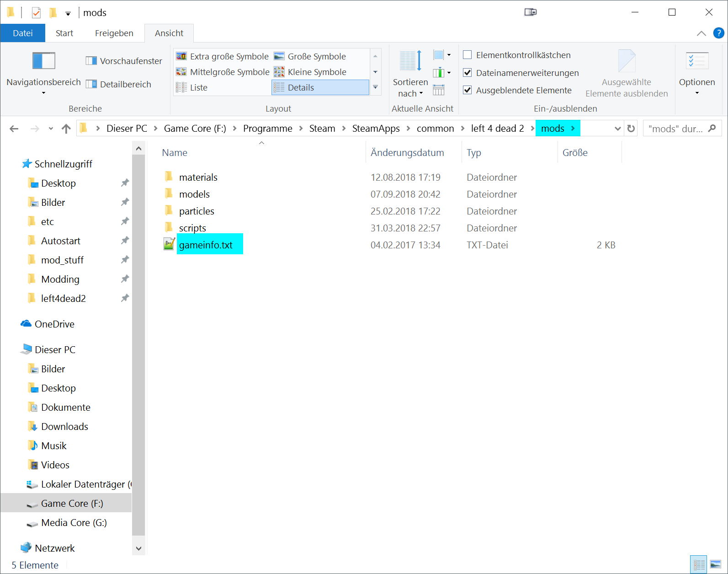
Task: Click the Properties quick access icon
Action: coord(37,13)
